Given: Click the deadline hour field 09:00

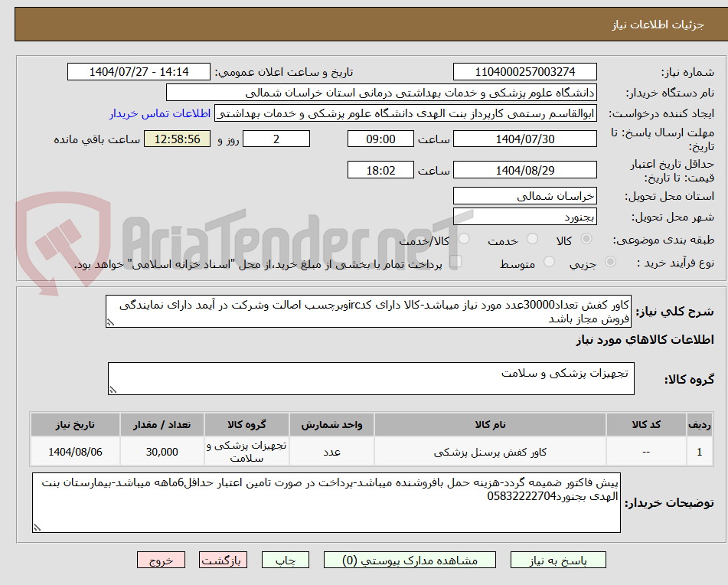Looking at the screenshot, I should coord(380,139).
